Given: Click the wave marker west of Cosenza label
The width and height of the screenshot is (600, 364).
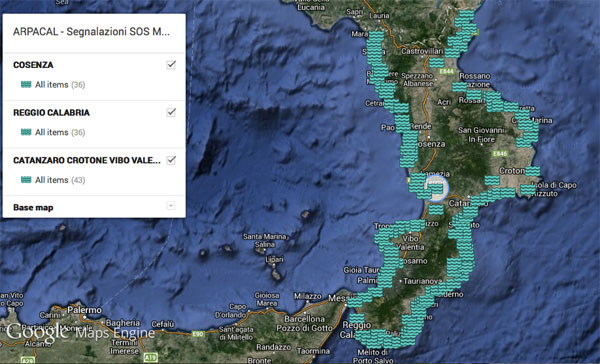Looking at the screenshot, I should 410,144.
